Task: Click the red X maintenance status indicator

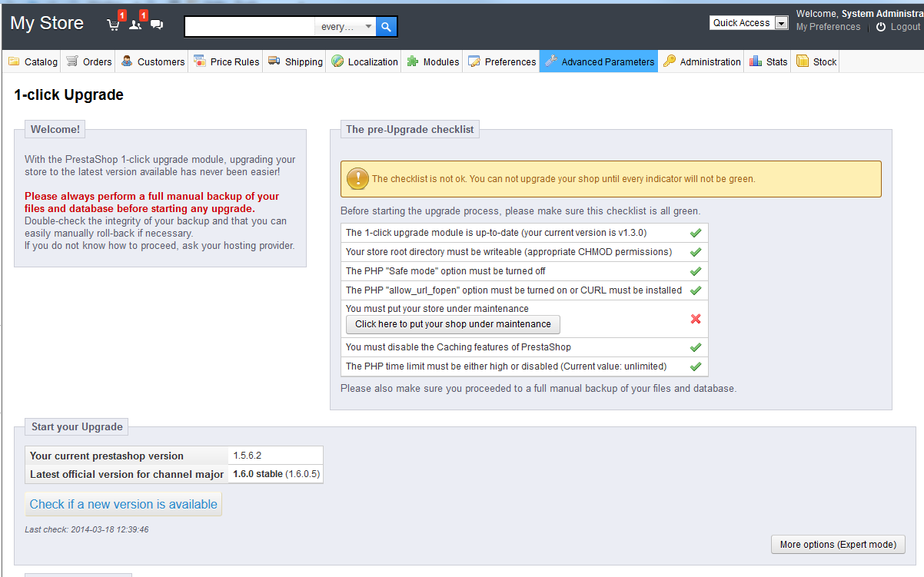Action: pyautogui.click(x=696, y=319)
